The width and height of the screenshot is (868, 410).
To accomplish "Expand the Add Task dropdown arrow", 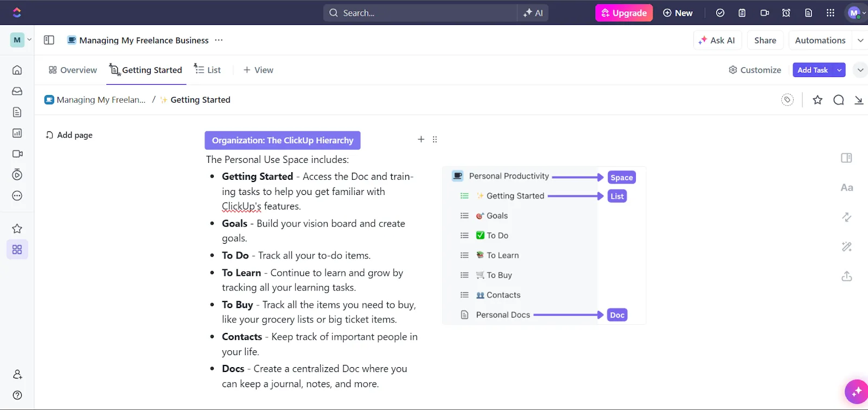I will pyautogui.click(x=839, y=70).
